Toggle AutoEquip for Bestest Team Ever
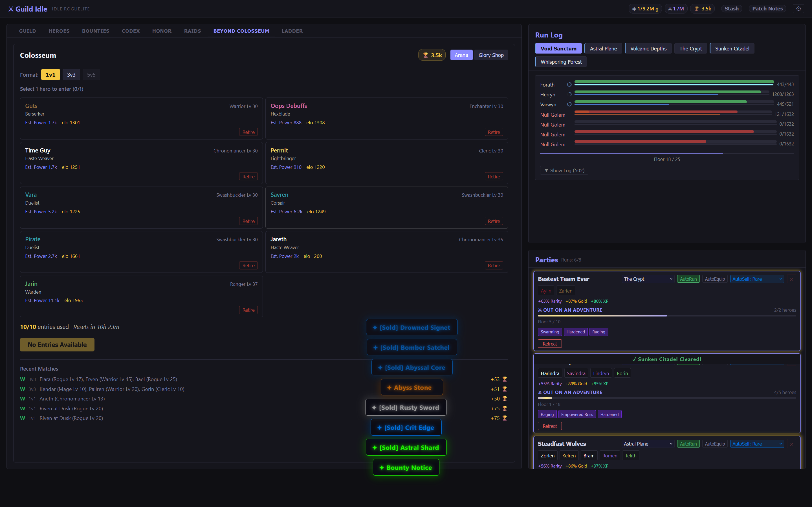Image resolution: width=812 pixels, height=507 pixels. pyautogui.click(x=715, y=279)
